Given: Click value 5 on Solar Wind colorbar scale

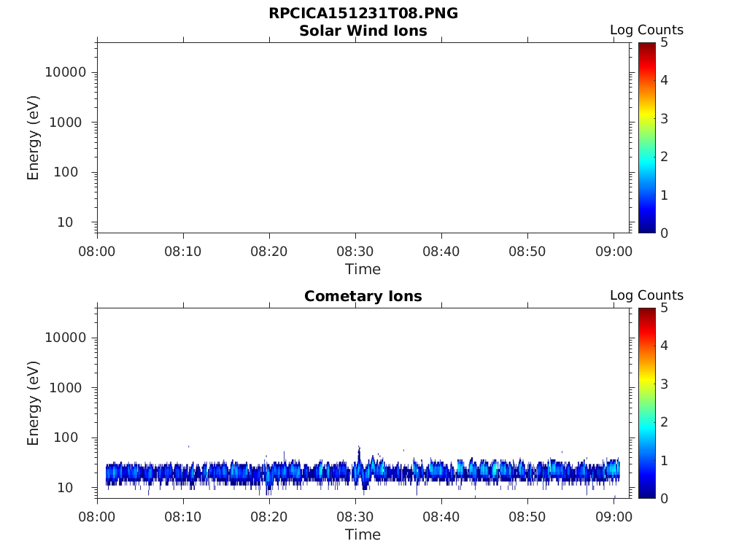Looking at the screenshot, I should [x=664, y=43].
